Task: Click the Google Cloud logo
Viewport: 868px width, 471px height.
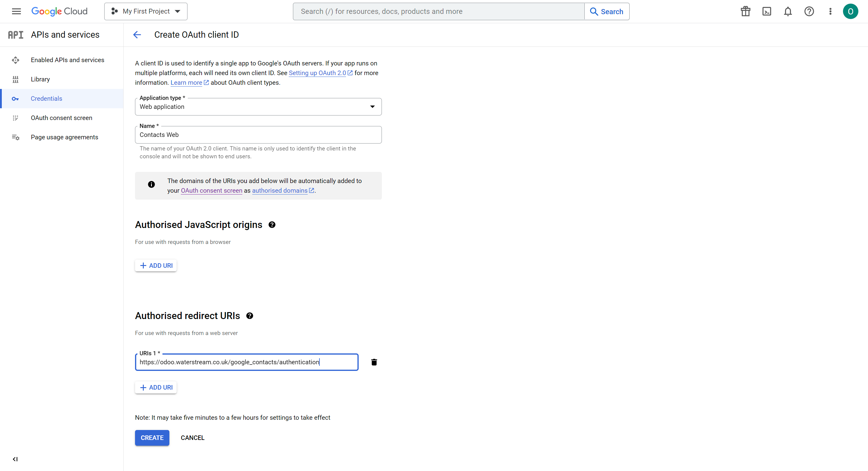Action: point(59,11)
